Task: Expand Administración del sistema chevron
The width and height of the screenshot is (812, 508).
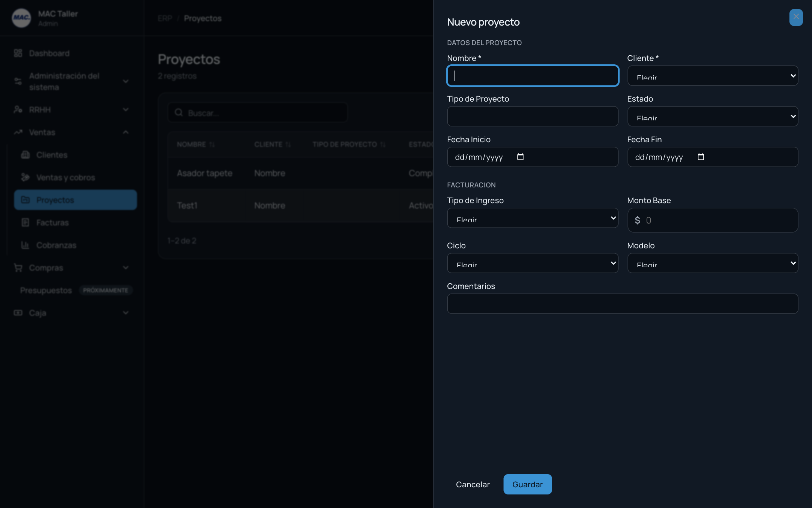Action: coord(126,81)
